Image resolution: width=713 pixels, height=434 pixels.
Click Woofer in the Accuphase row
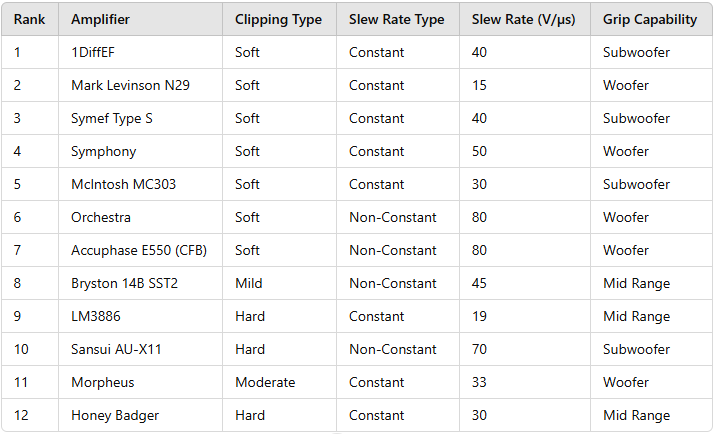tap(626, 250)
